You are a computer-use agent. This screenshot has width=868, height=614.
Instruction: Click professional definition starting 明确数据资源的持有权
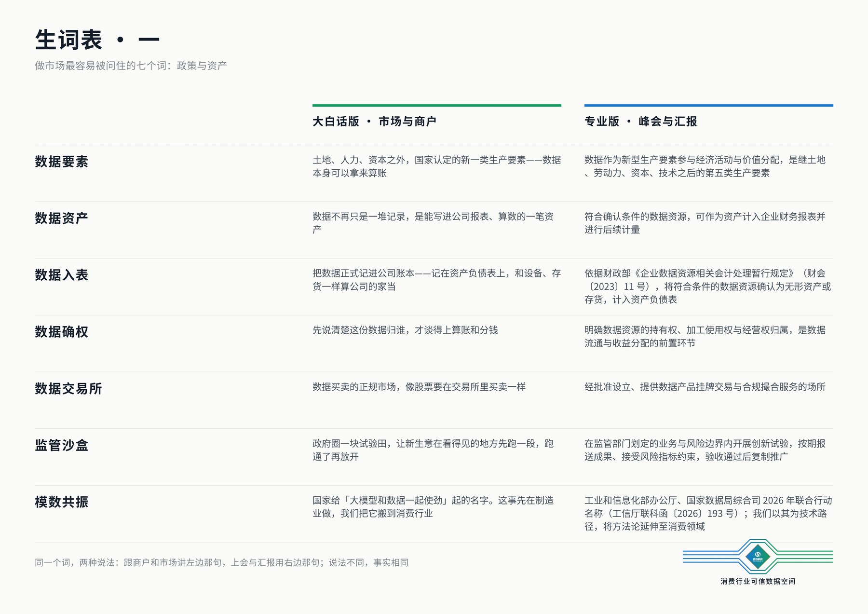(x=705, y=337)
